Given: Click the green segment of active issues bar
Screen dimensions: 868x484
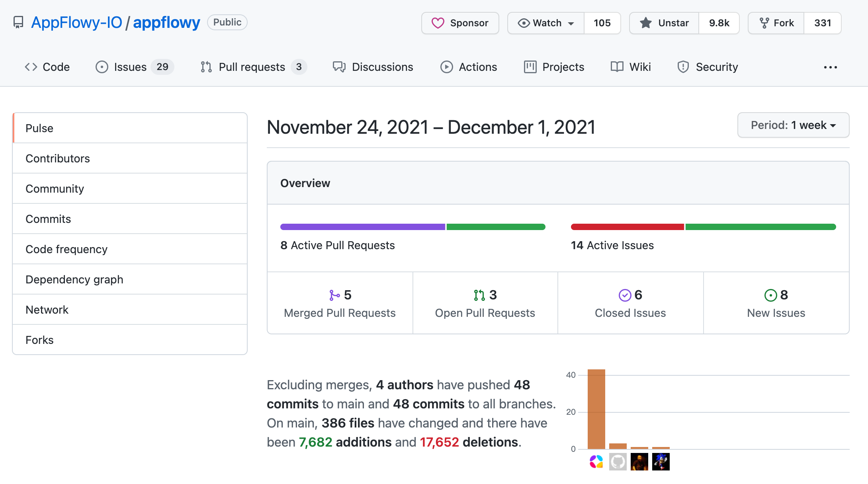Looking at the screenshot, I should [x=761, y=227].
